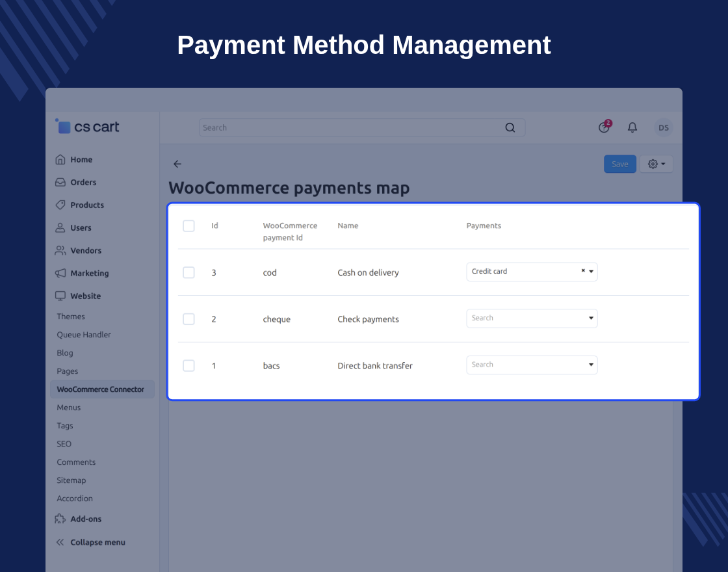Screen dimensions: 728x572
Task: Click the Home house icon
Action: pos(60,159)
